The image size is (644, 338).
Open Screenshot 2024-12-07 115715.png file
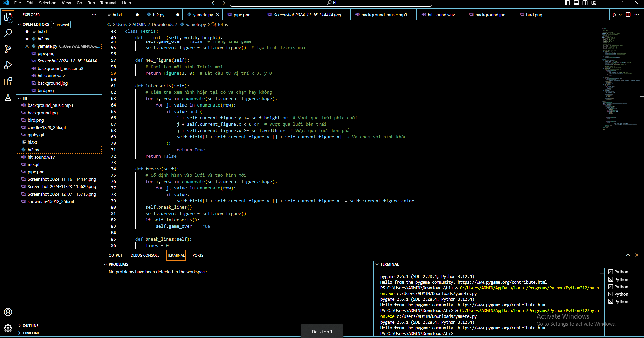59,194
